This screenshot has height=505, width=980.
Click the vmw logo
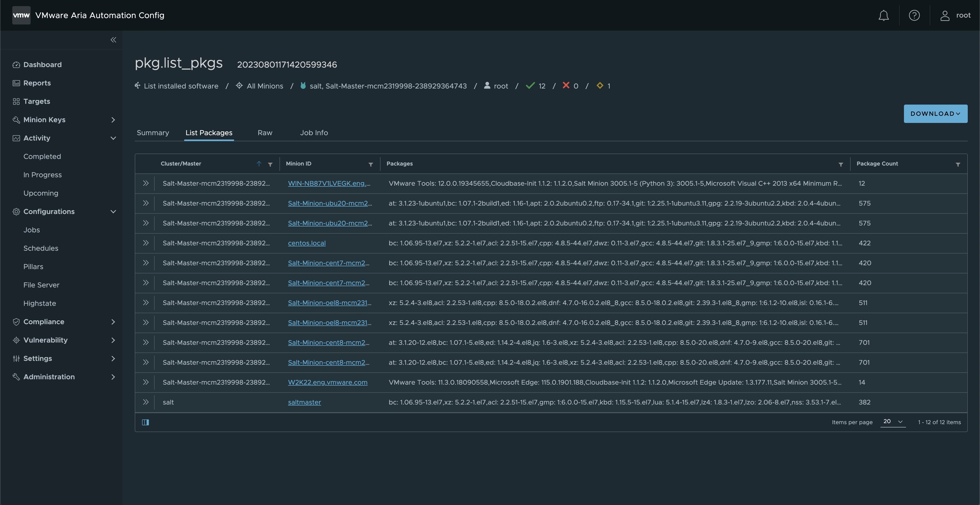[x=21, y=15]
